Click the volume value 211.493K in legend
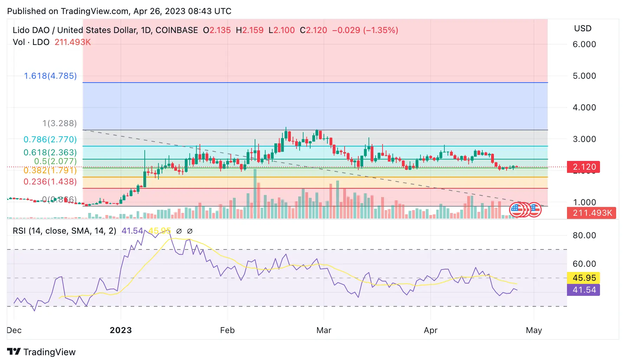 (72, 42)
